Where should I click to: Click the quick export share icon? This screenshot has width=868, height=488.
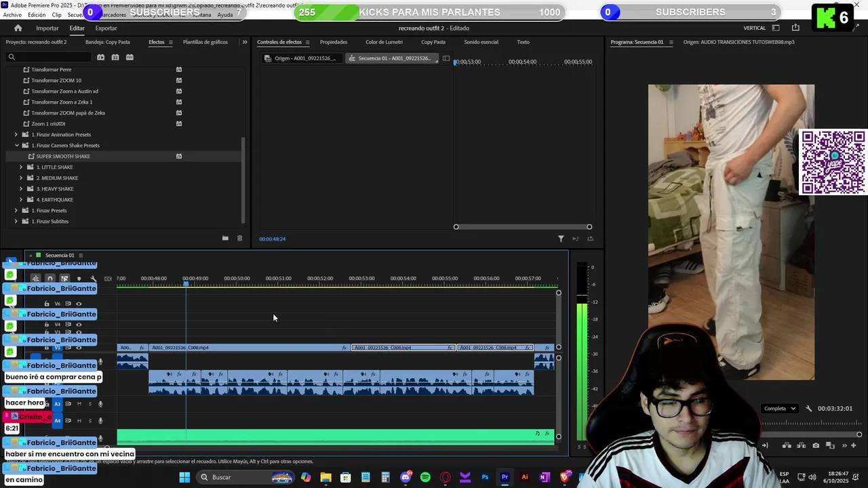click(795, 28)
